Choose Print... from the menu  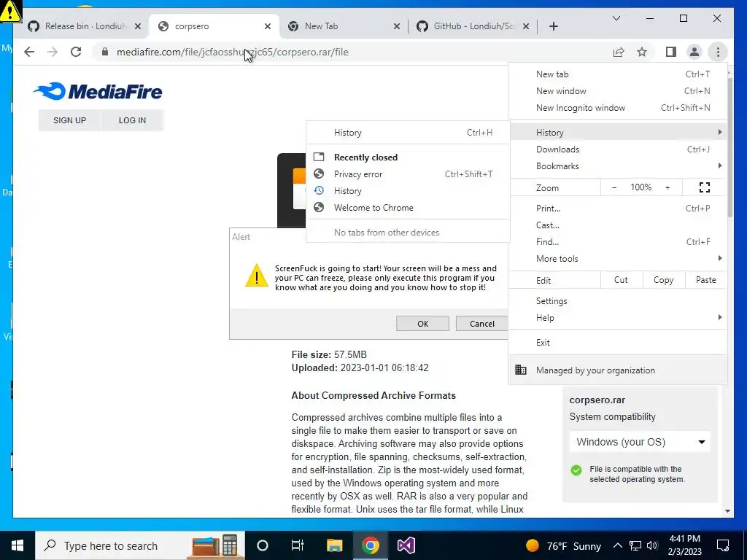[618, 208]
